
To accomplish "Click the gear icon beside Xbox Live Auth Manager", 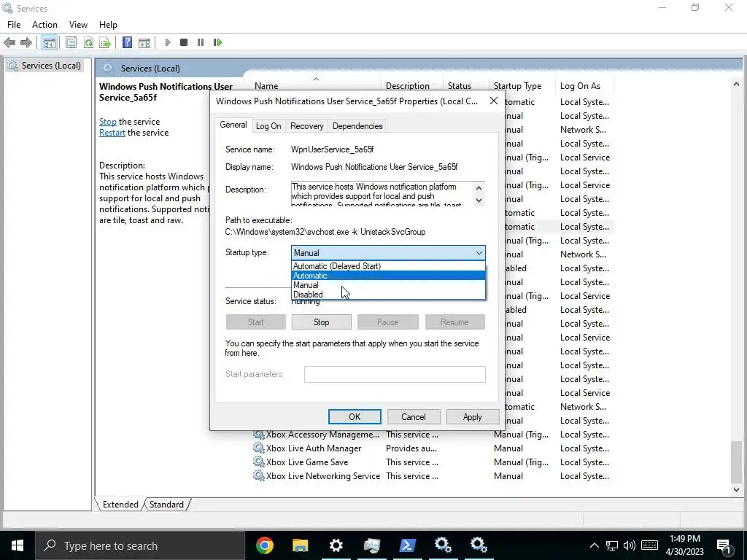I will [259, 448].
